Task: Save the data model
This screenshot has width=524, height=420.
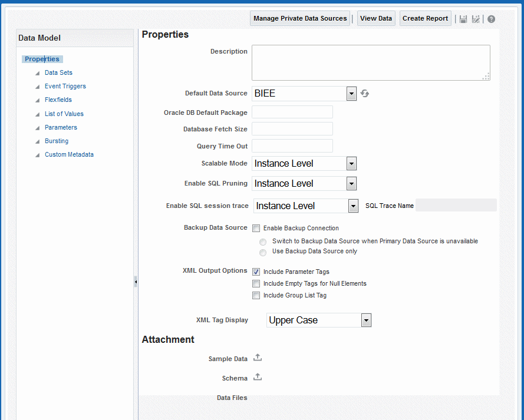Action: [463, 18]
